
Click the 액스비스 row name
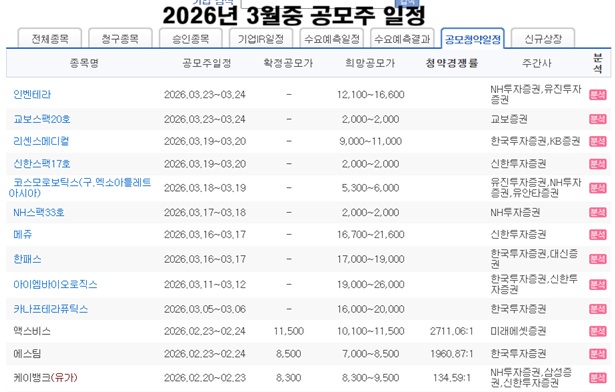point(32,331)
